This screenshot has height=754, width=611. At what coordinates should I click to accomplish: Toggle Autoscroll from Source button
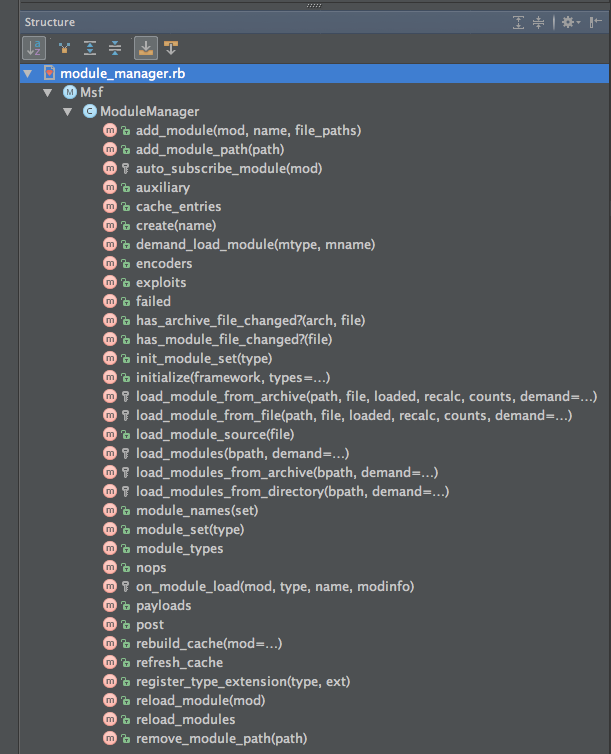(171, 48)
